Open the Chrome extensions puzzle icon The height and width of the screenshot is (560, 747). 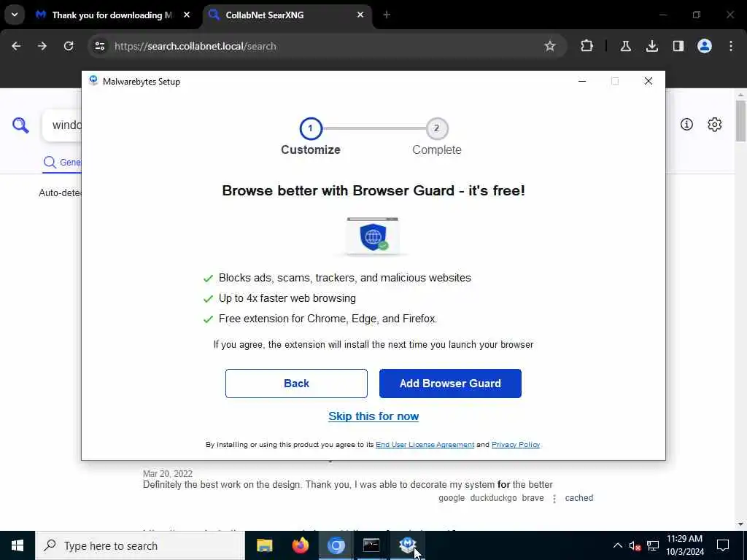587,46
